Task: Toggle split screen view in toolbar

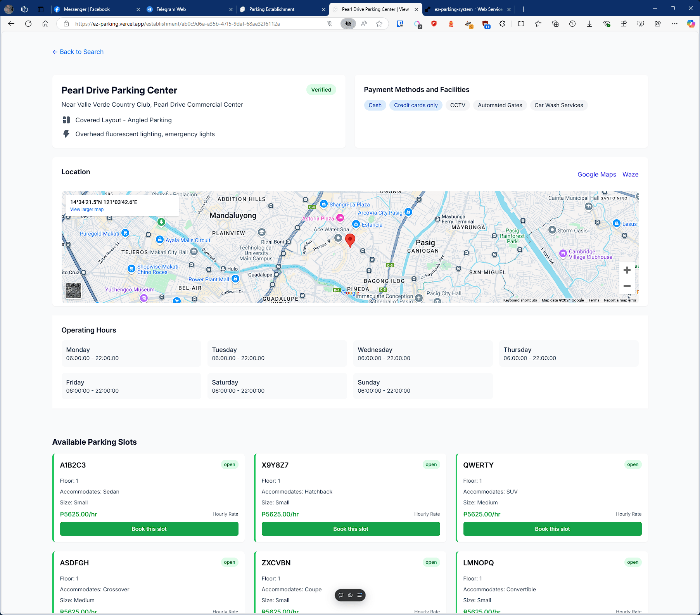Action: tap(521, 24)
